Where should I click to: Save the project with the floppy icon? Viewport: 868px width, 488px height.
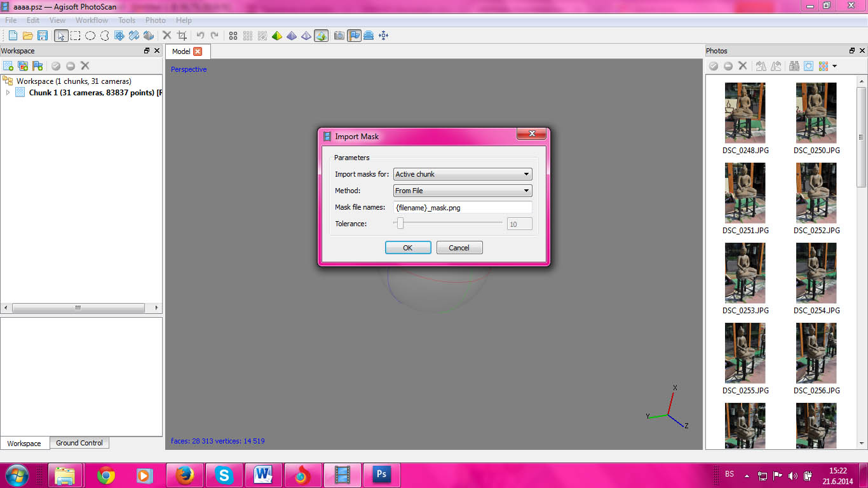point(43,36)
